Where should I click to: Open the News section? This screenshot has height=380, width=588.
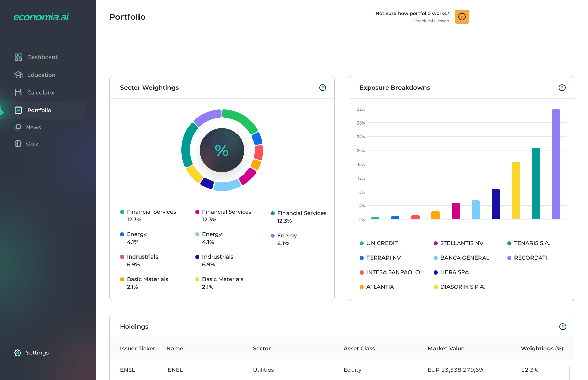tap(33, 127)
